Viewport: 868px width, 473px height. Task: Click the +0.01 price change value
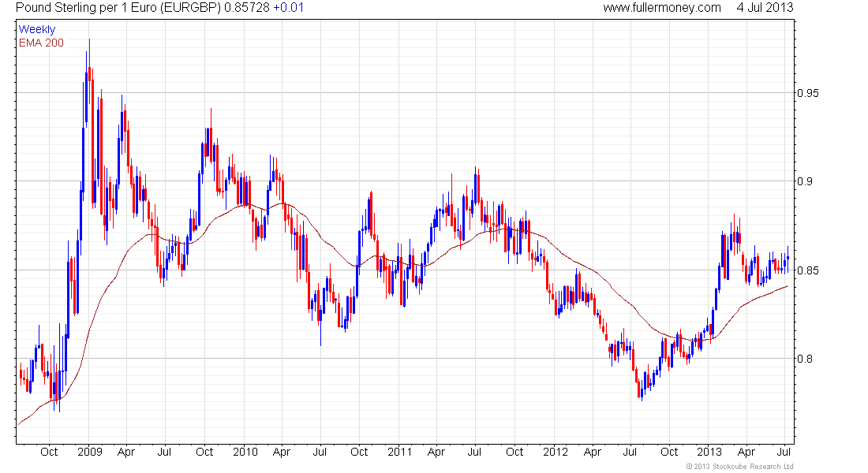pyautogui.click(x=288, y=8)
